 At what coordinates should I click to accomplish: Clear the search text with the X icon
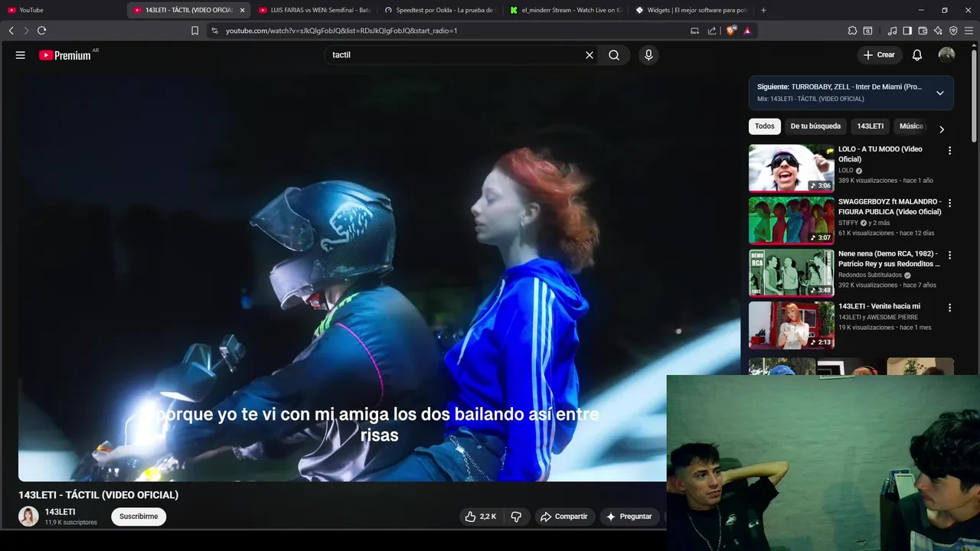click(590, 55)
